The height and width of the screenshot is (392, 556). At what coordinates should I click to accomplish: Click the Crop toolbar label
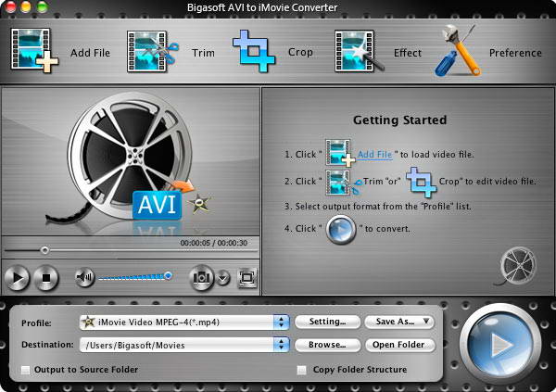[300, 53]
